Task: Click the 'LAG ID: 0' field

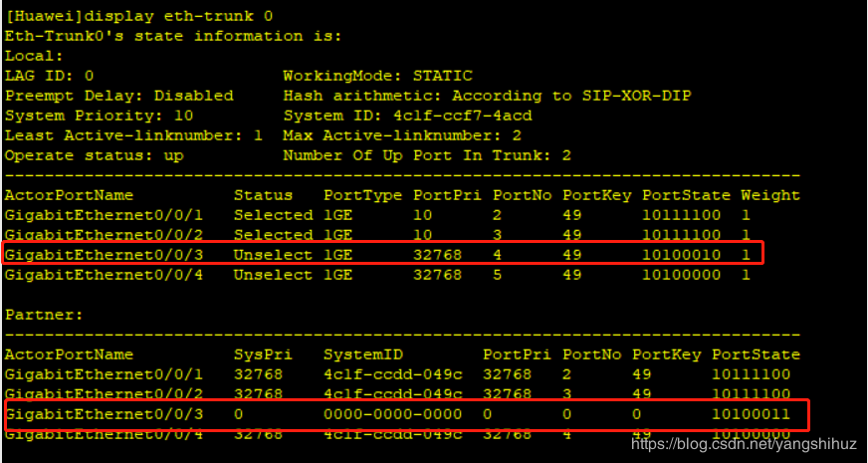Action: 49,76
